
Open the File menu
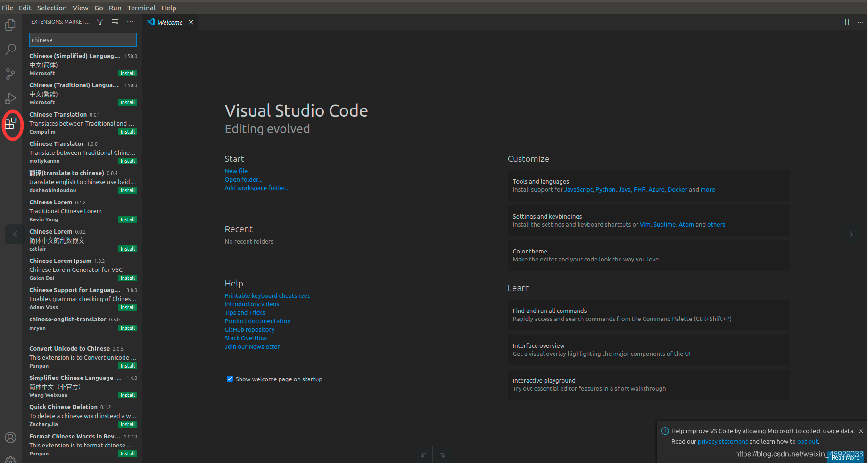pyautogui.click(x=8, y=8)
